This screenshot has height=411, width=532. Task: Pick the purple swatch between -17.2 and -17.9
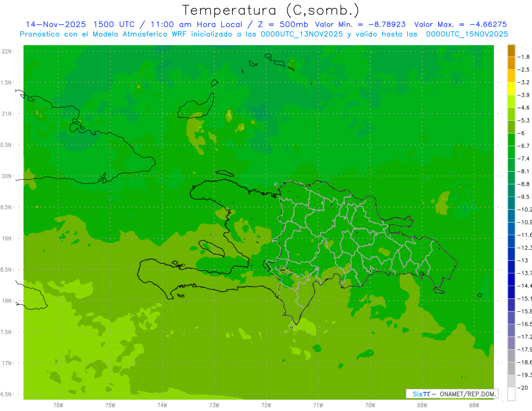coord(511,343)
